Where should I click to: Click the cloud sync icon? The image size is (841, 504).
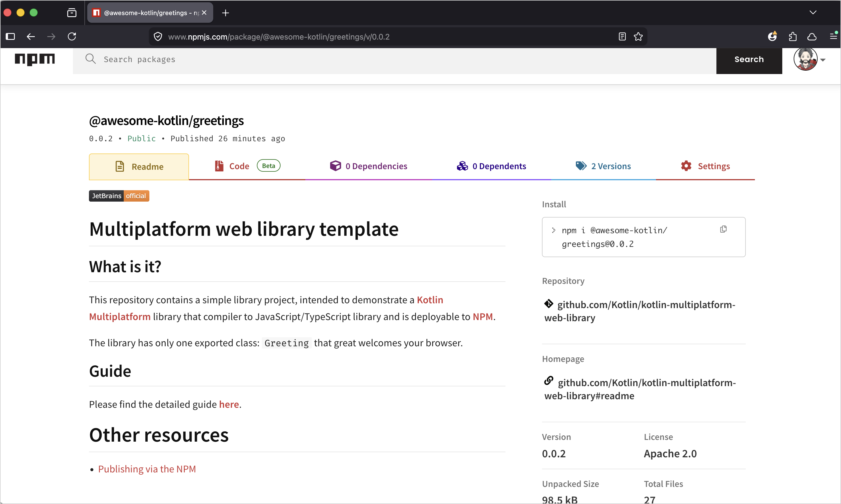coord(812,36)
